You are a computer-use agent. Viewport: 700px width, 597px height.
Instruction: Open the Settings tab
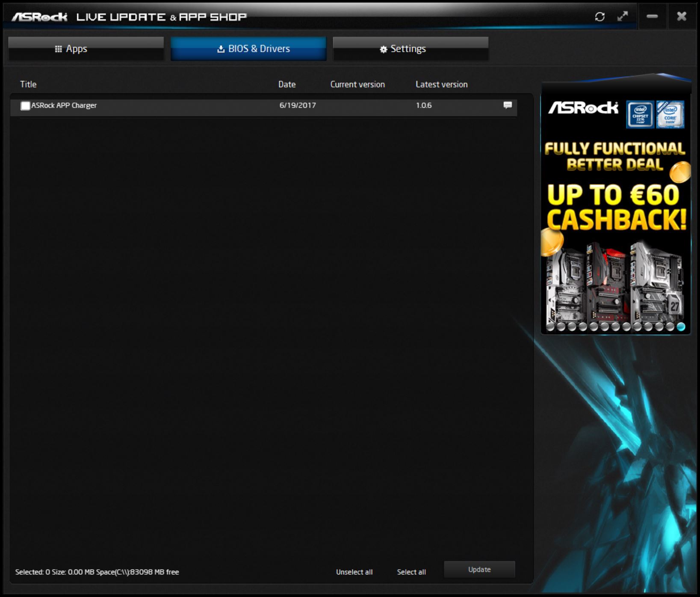(x=411, y=49)
